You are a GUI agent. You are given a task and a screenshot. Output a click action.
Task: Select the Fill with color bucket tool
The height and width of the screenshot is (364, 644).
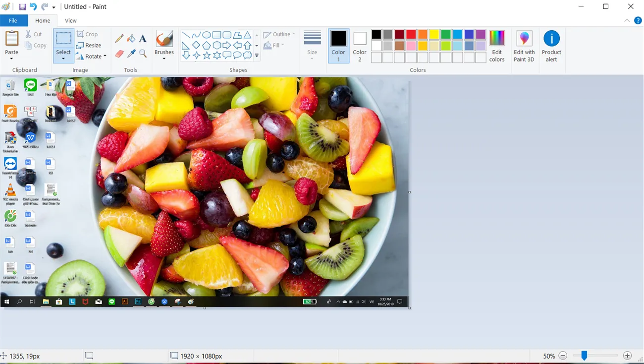[x=130, y=38]
